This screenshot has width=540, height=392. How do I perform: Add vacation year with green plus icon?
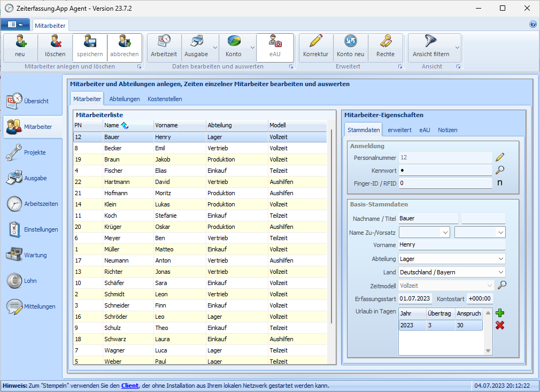click(x=500, y=313)
